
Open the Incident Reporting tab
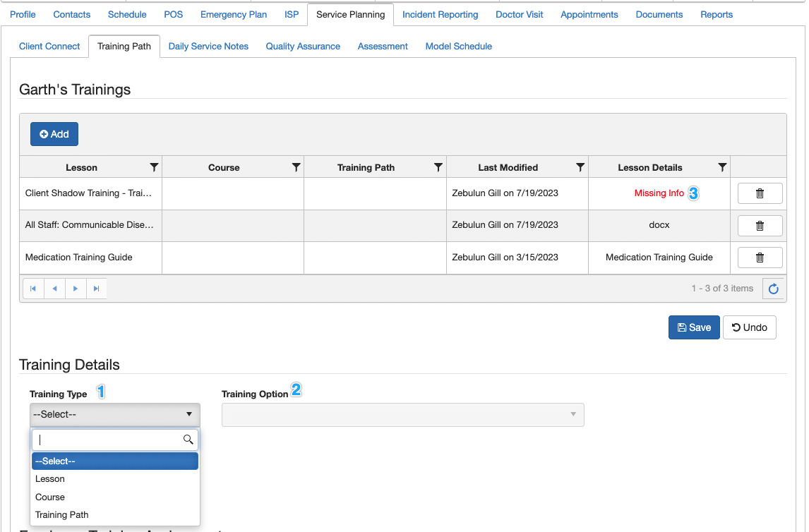coord(440,14)
